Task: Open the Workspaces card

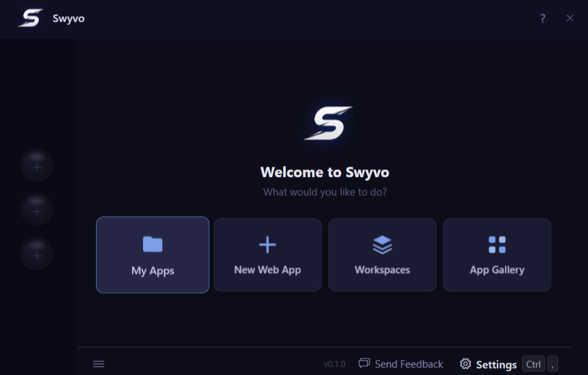Action: (x=382, y=255)
